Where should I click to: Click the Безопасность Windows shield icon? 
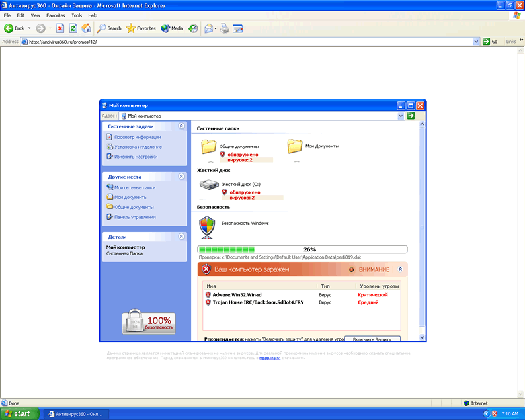208,228
